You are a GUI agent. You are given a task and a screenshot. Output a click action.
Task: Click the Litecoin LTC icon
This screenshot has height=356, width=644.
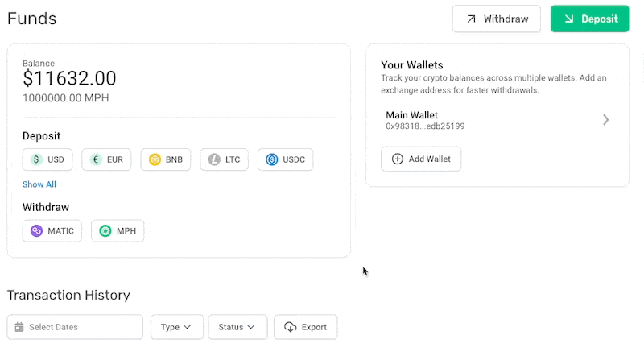(x=214, y=159)
